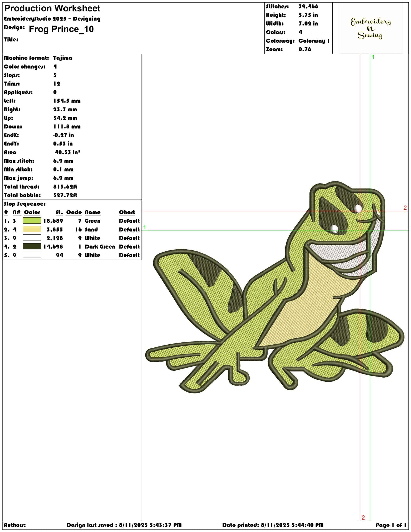411x532 pixels.
Task: Click the Zoom value '0.76'
Action: point(305,49)
